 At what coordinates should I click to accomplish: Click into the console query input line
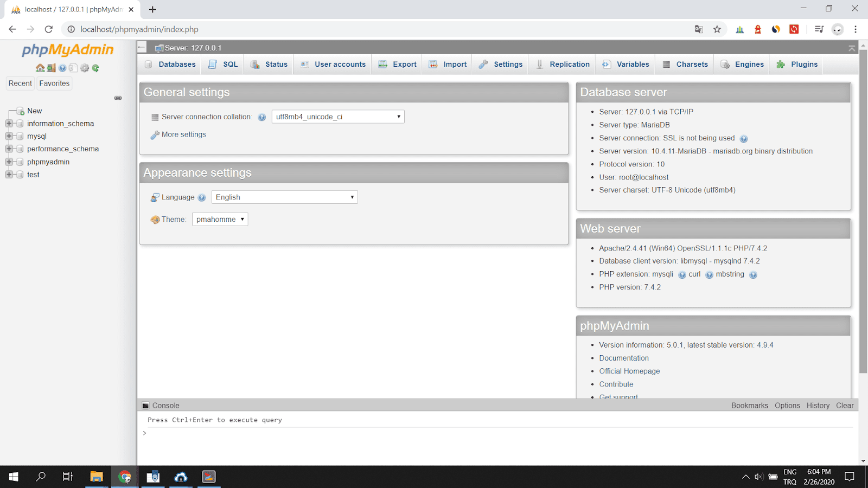(499, 433)
